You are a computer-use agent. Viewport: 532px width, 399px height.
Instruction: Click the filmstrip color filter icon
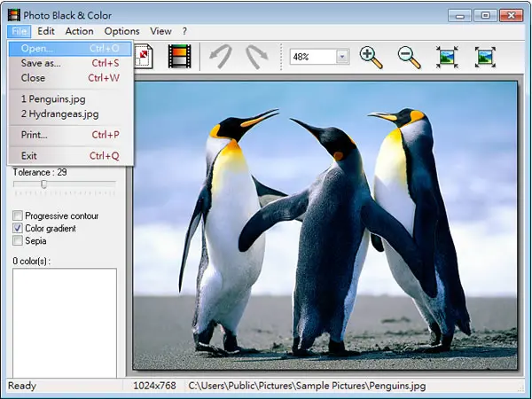pos(179,57)
